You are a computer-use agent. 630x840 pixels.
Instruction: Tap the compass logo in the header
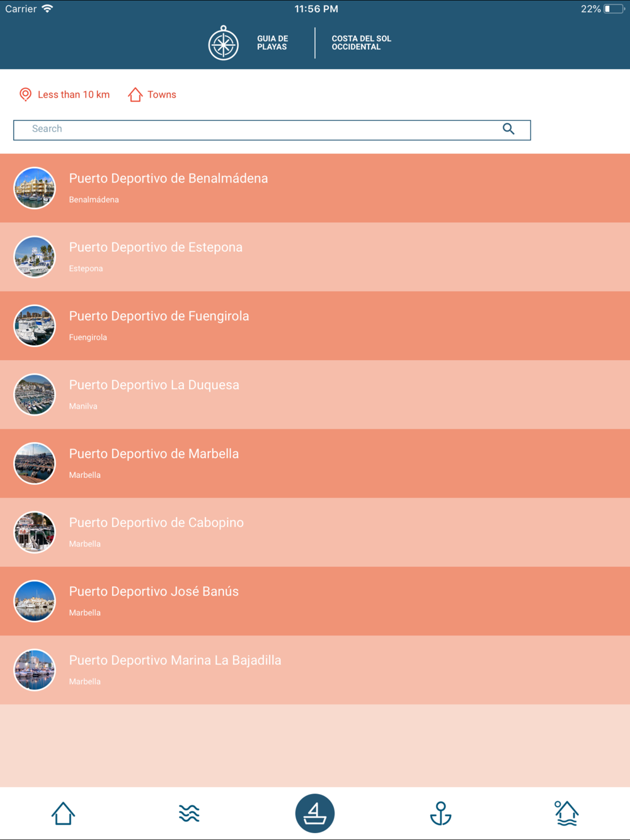point(224,43)
